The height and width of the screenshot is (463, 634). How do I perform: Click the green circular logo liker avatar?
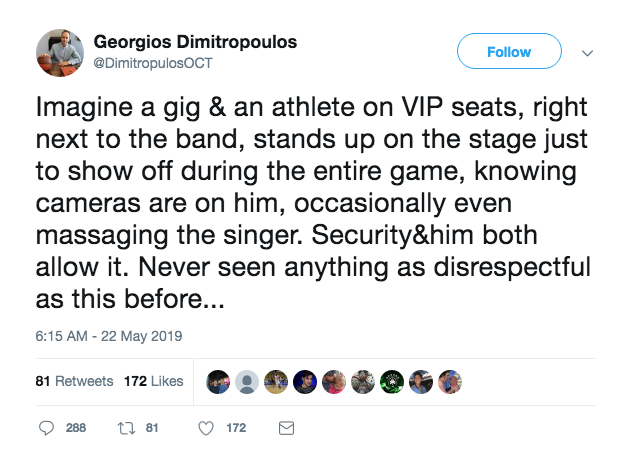click(393, 381)
